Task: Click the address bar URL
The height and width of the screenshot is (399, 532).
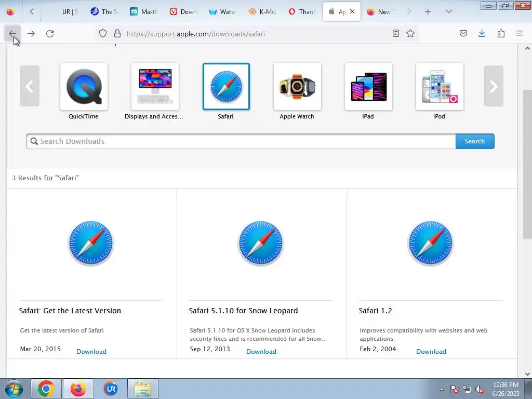Action: coord(196,34)
